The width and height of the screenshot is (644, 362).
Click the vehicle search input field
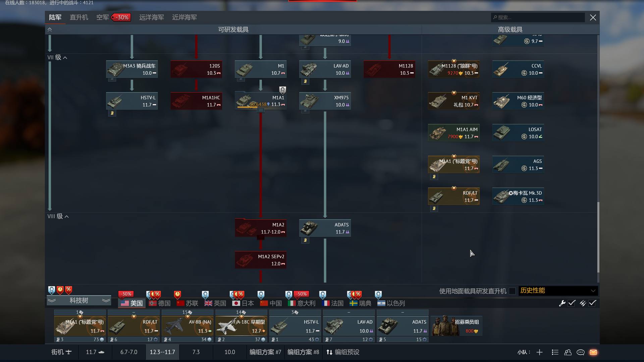pyautogui.click(x=538, y=17)
